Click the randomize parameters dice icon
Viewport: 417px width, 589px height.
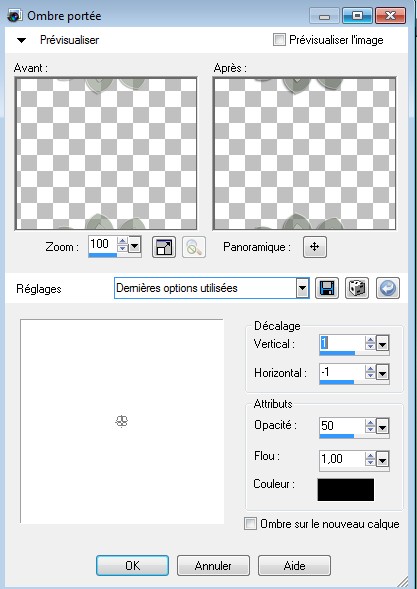click(x=357, y=288)
